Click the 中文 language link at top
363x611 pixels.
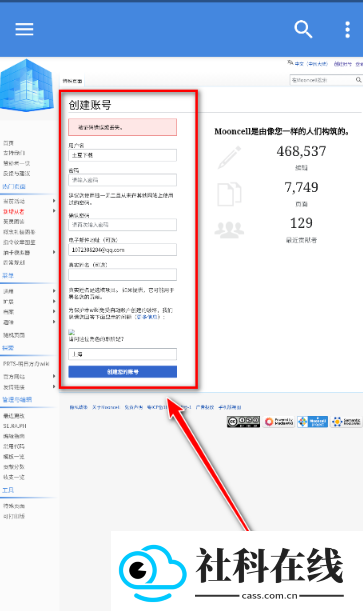pyautogui.click(x=311, y=64)
